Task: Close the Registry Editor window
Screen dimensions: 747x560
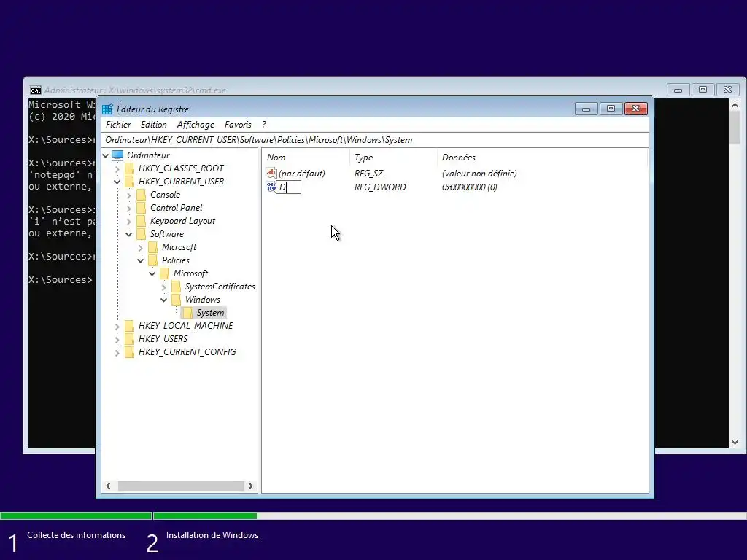Action: (635, 109)
